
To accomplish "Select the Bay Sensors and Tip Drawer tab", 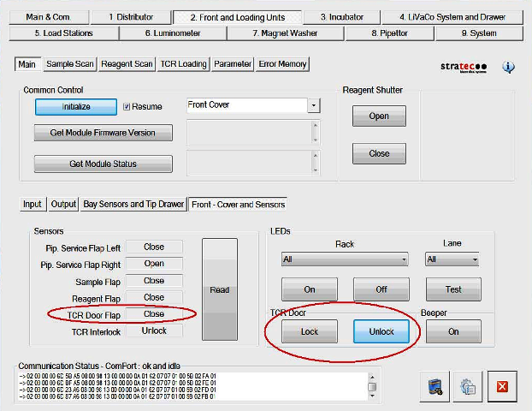I will tap(133, 205).
